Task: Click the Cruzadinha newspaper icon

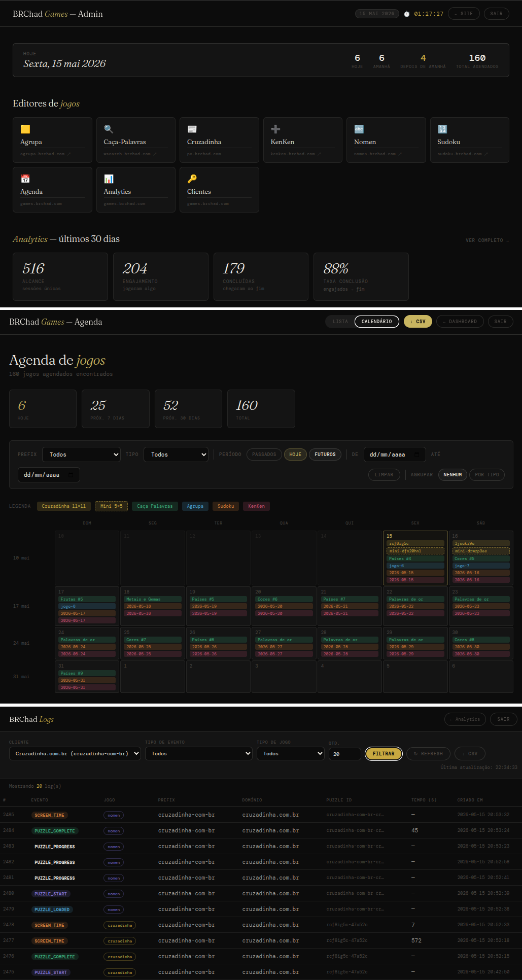Action: point(192,129)
